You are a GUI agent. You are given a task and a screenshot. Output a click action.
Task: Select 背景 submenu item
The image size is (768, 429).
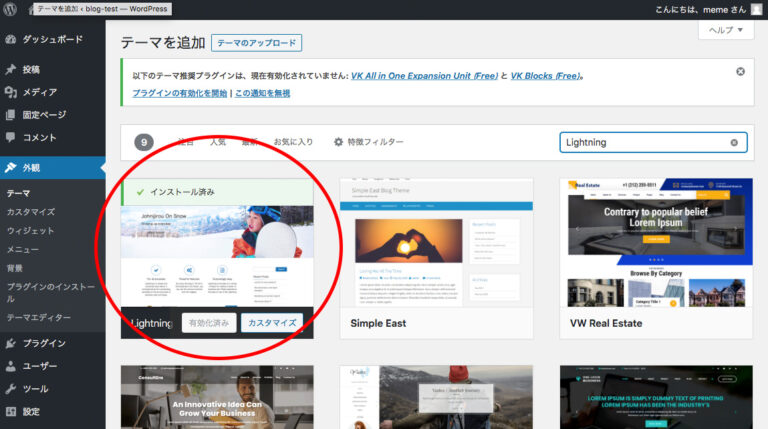pyautogui.click(x=15, y=268)
